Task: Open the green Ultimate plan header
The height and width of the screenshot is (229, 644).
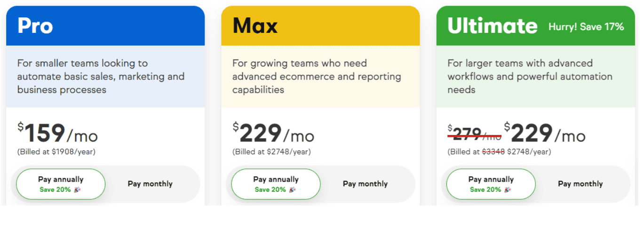Action: pyautogui.click(x=535, y=25)
